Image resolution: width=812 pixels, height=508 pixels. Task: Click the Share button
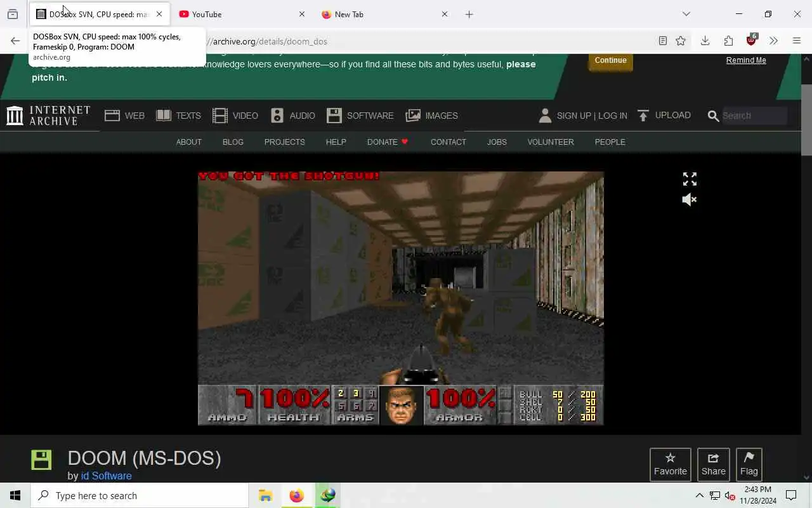(x=714, y=465)
